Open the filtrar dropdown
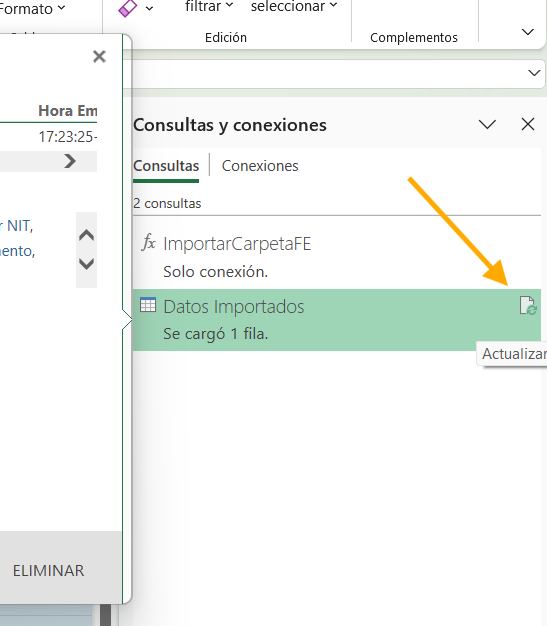 tap(209, 6)
